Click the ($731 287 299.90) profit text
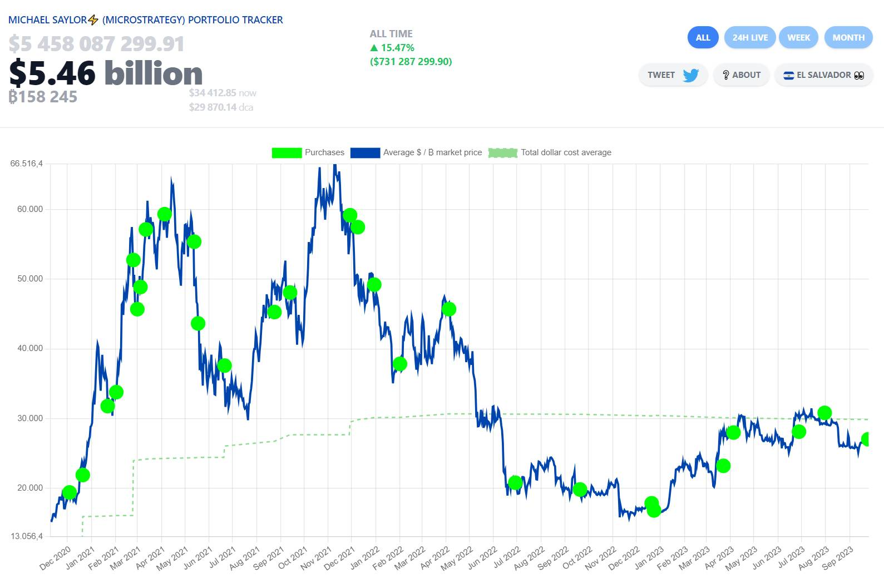 coord(411,61)
